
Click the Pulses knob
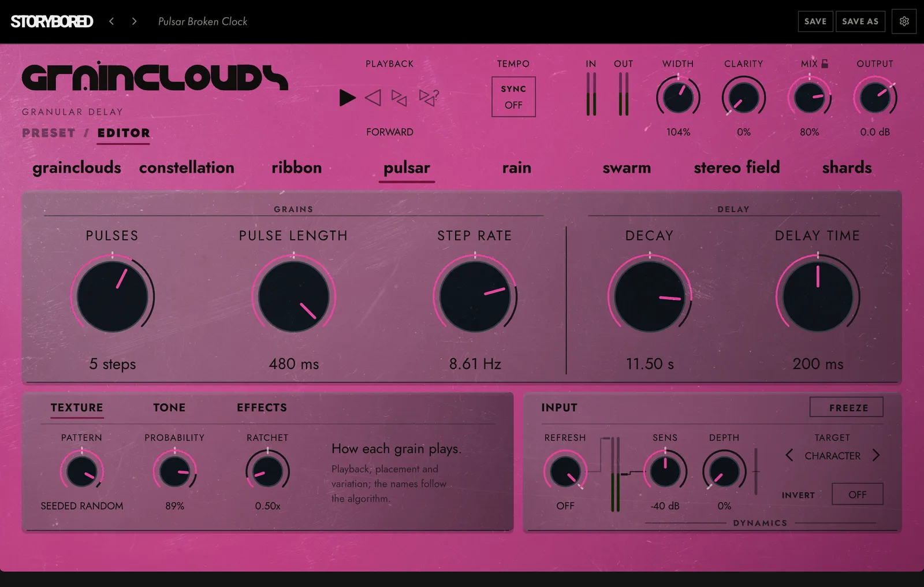pyautogui.click(x=112, y=296)
